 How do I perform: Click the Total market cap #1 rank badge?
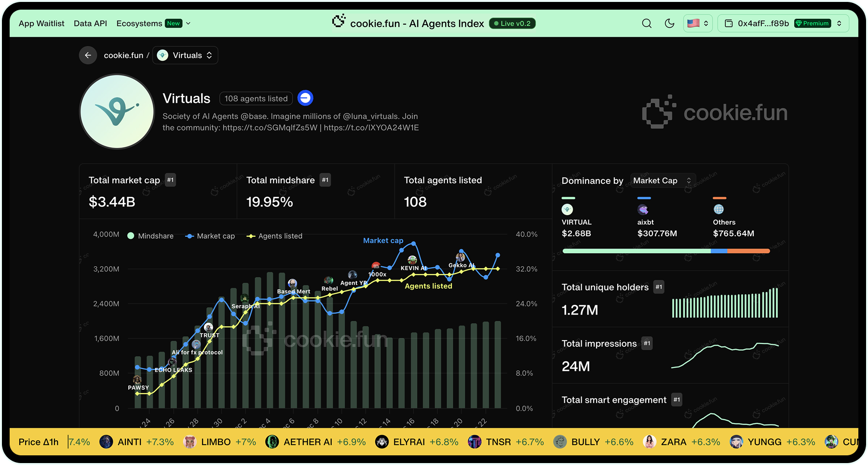tap(170, 180)
